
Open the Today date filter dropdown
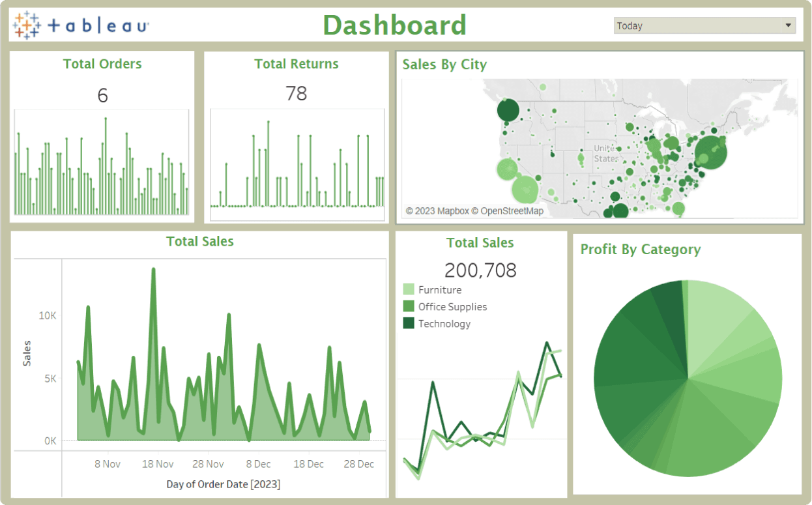click(x=696, y=26)
